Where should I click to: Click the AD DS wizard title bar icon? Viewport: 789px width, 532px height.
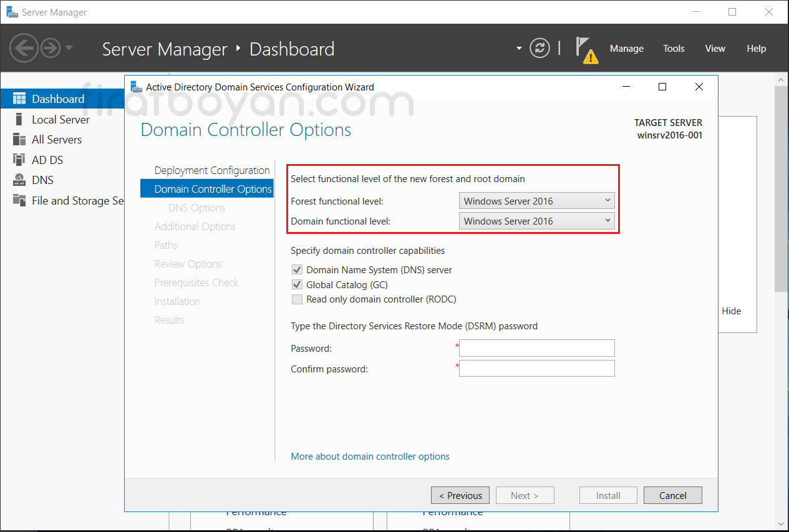pos(136,87)
